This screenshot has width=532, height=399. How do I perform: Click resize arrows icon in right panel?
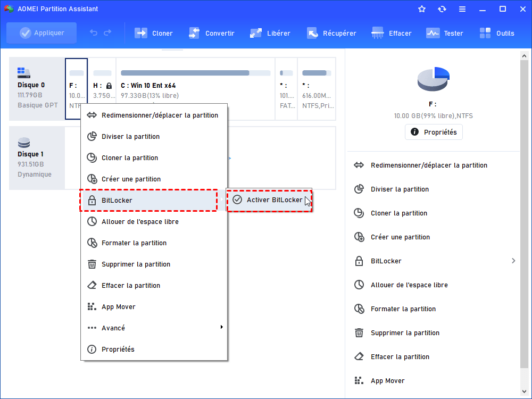pyautogui.click(x=359, y=165)
